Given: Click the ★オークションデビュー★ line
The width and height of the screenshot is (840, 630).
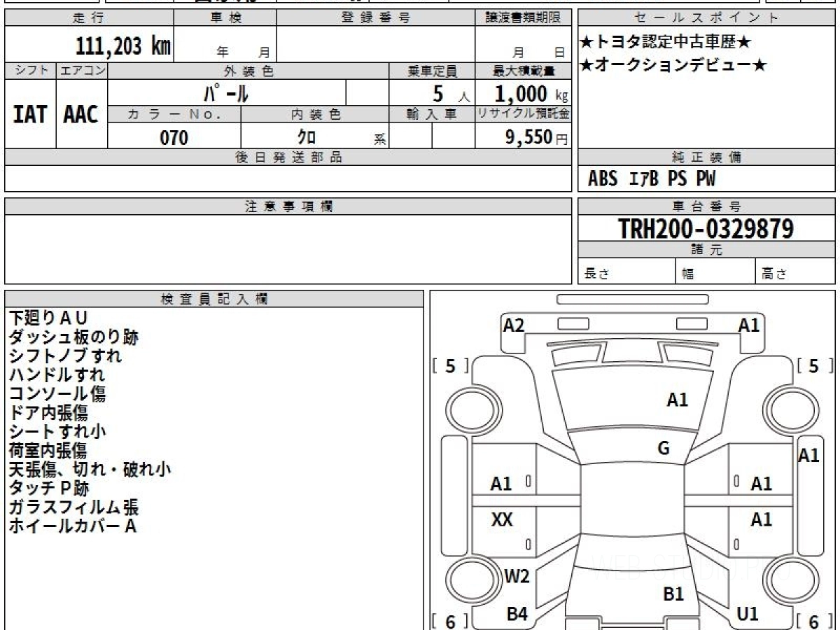Looking at the screenshot, I should pos(673,65).
